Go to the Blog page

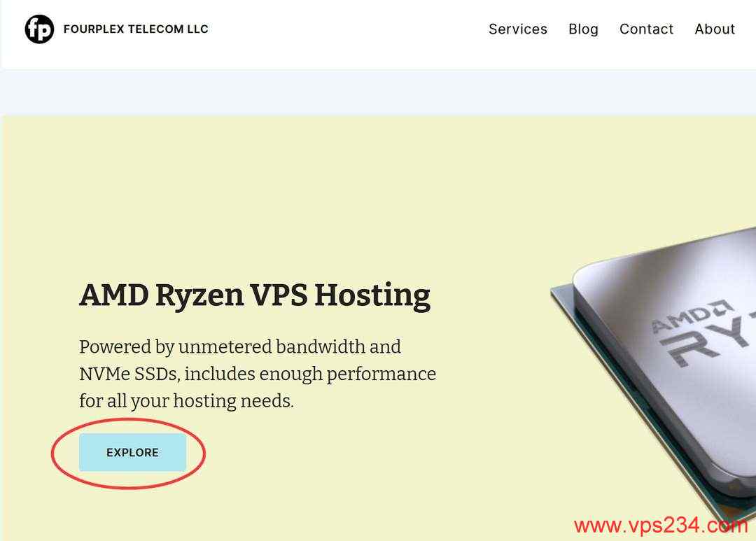coord(583,29)
